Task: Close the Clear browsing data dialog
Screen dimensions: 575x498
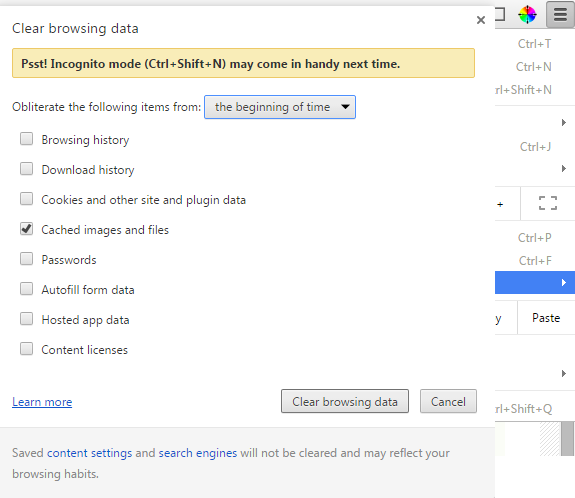Action: point(481,20)
